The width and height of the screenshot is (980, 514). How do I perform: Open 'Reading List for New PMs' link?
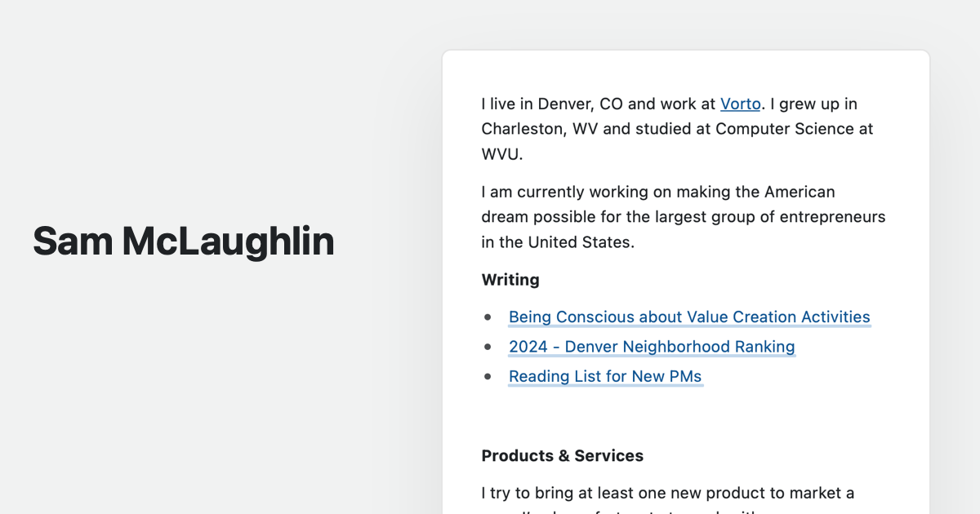[605, 376]
